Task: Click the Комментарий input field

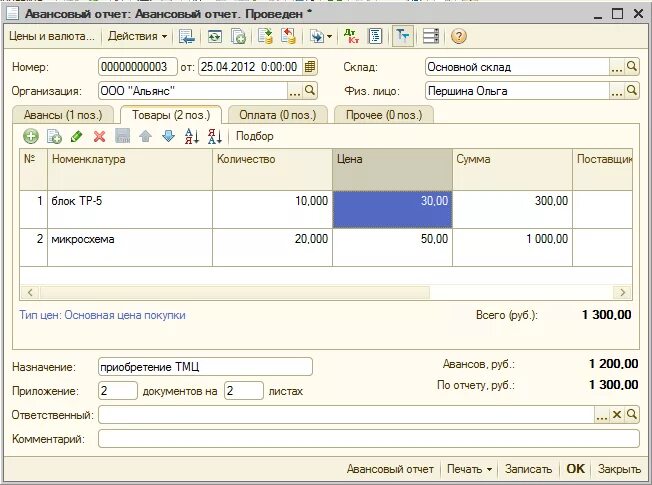Action: (x=368, y=439)
